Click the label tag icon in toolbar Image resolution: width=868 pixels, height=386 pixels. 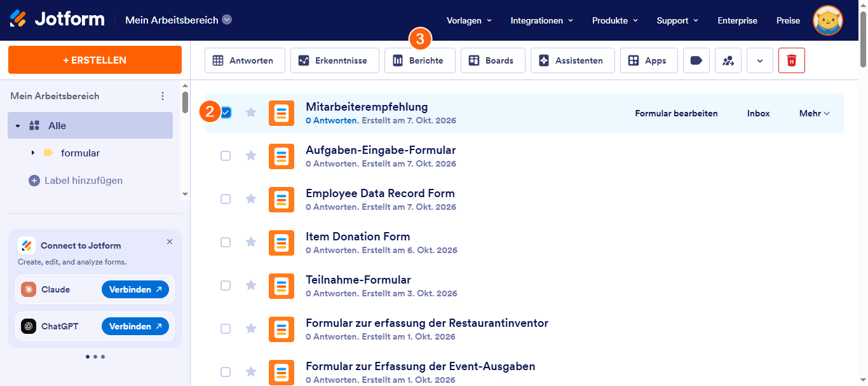696,60
